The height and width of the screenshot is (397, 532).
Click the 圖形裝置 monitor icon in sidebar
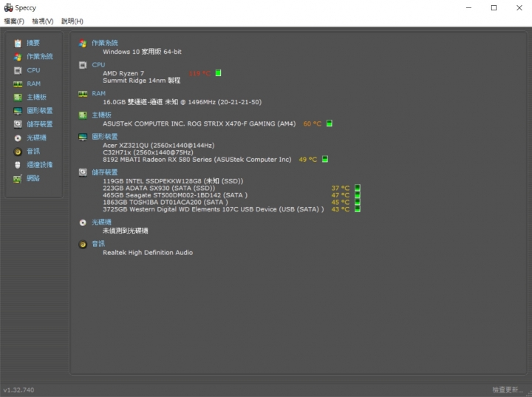click(x=18, y=111)
